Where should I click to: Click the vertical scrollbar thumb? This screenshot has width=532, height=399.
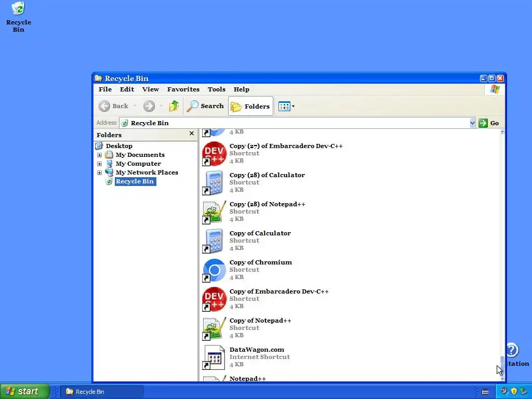[x=502, y=365]
